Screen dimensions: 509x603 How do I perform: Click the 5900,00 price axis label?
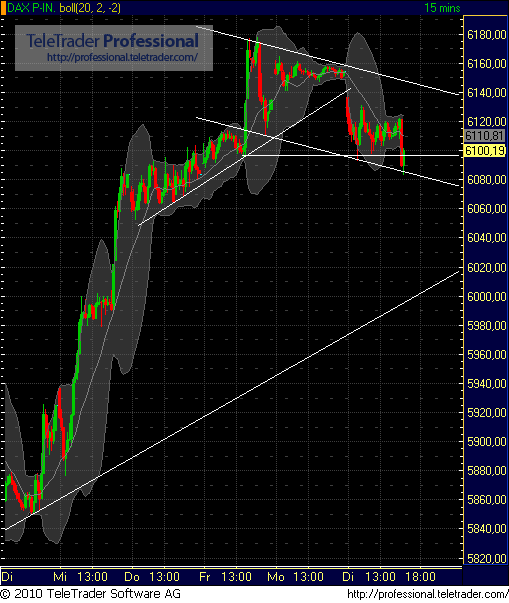486,441
